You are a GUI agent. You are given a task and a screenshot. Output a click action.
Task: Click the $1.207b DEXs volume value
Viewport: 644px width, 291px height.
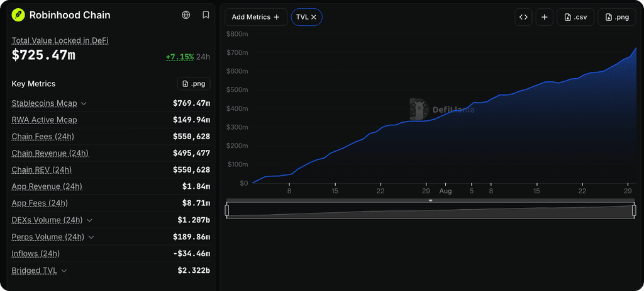pyautogui.click(x=194, y=220)
